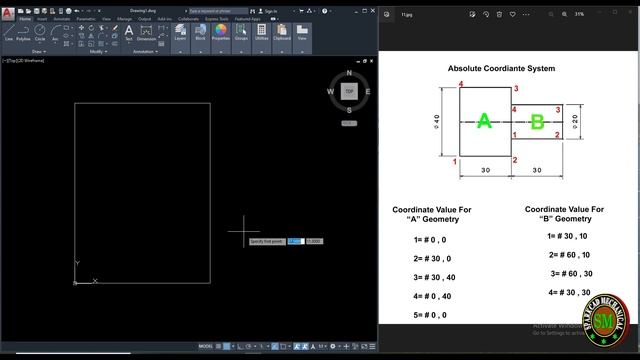This screenshot has height=360, width=640.
Task: Click the Undo arrow in quick access toolbar
Action: [76, 11]
